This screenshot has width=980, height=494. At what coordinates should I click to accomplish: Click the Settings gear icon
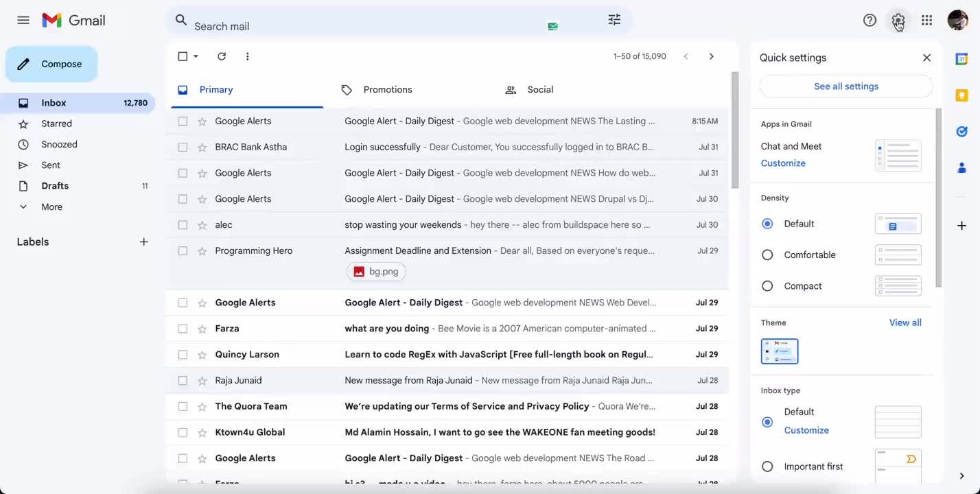coord(898,20)
